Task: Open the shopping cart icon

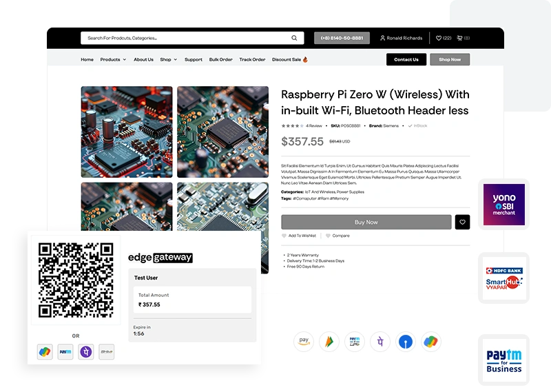Action: pyautogui.click(x=459, y=38)
